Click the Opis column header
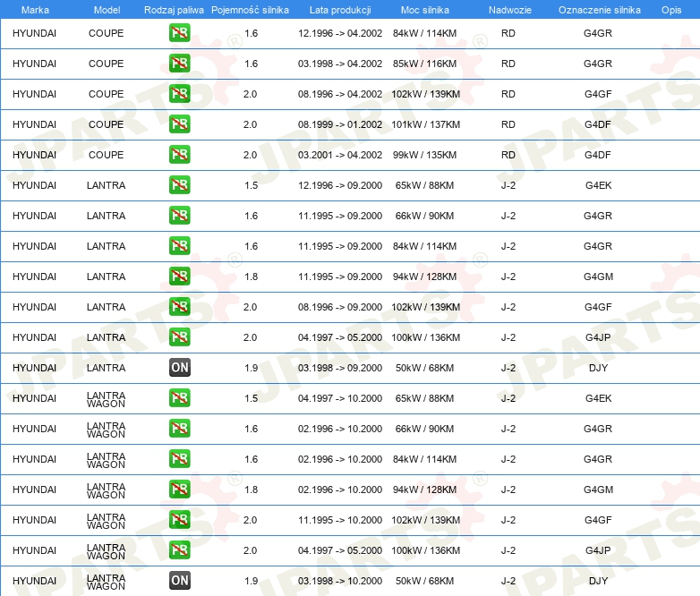Screen dimensions: 700x596 tap(671, 10)
